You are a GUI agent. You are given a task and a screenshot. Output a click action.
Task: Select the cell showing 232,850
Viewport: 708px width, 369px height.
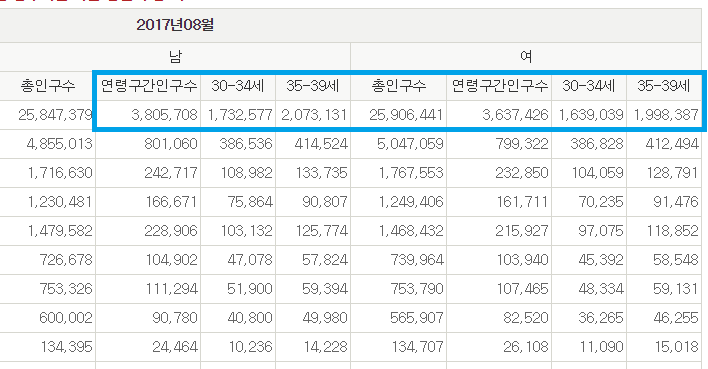[499, 173]
